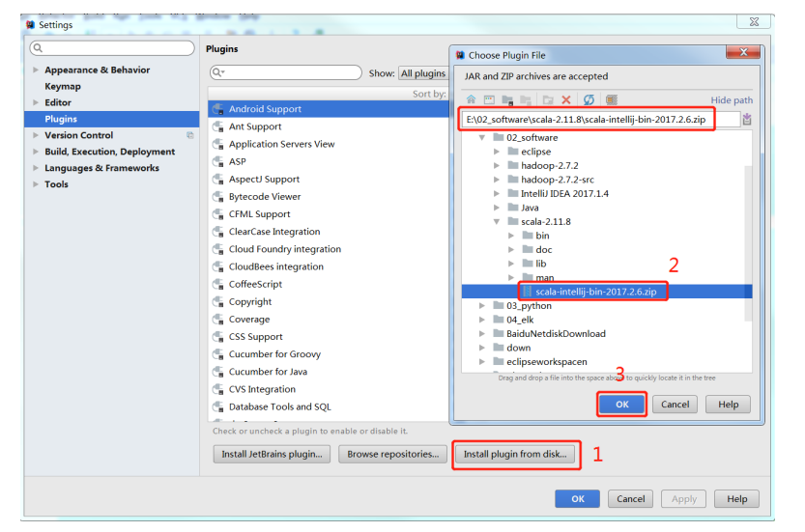
Task: Open the Tools settings page
Action: (56, 184)
